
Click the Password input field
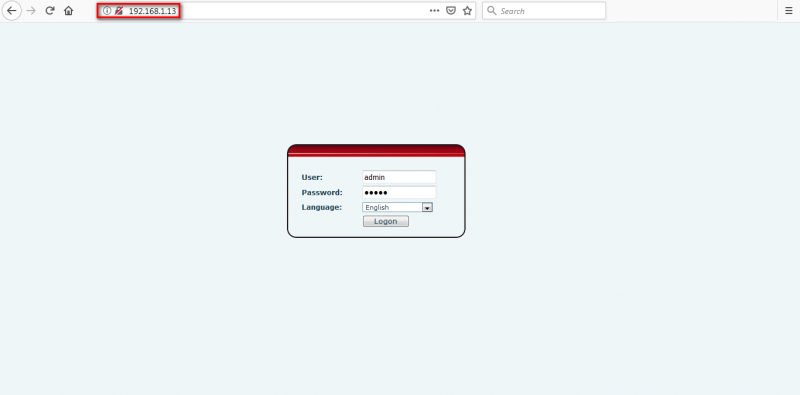[399, 192]
